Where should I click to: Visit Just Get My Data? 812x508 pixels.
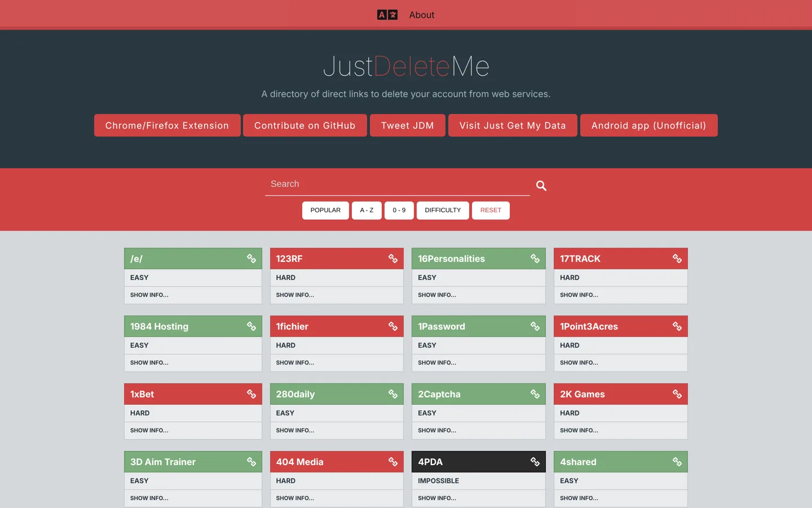(x=513, y=125)
